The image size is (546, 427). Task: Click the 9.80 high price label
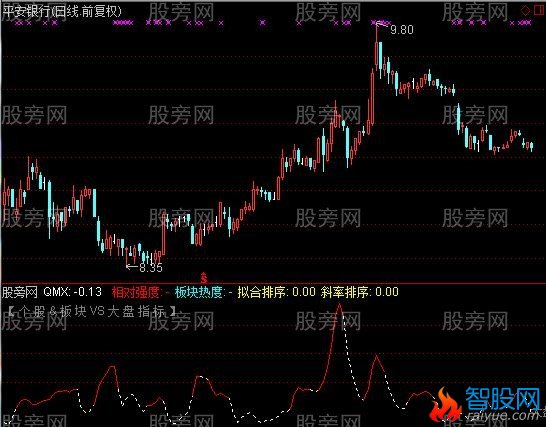(401, 30)
